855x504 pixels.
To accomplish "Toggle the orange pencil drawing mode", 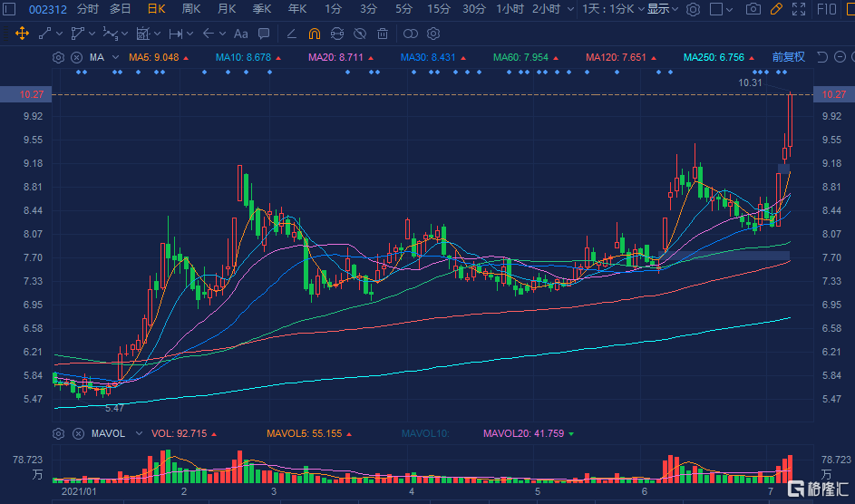I will pos(776,9).
